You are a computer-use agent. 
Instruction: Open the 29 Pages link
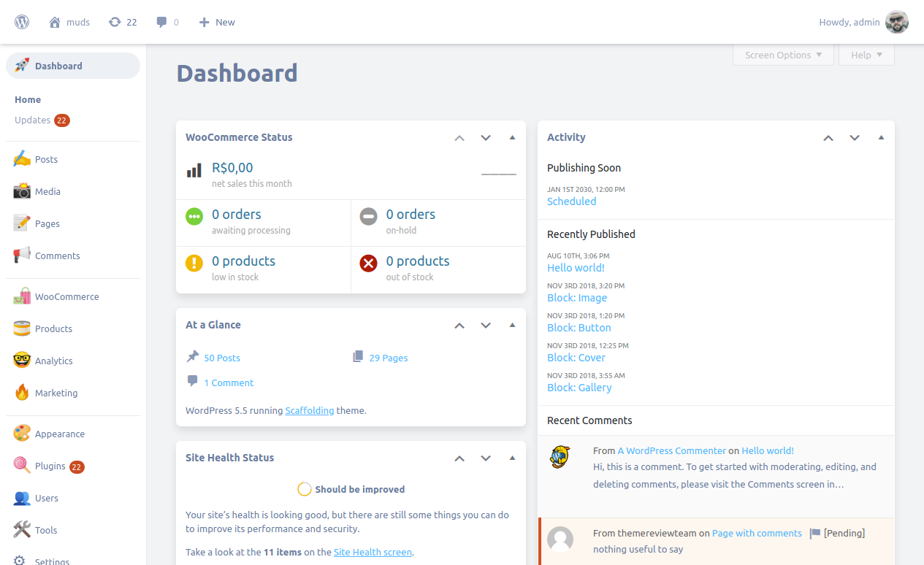(x=389, y=358)
